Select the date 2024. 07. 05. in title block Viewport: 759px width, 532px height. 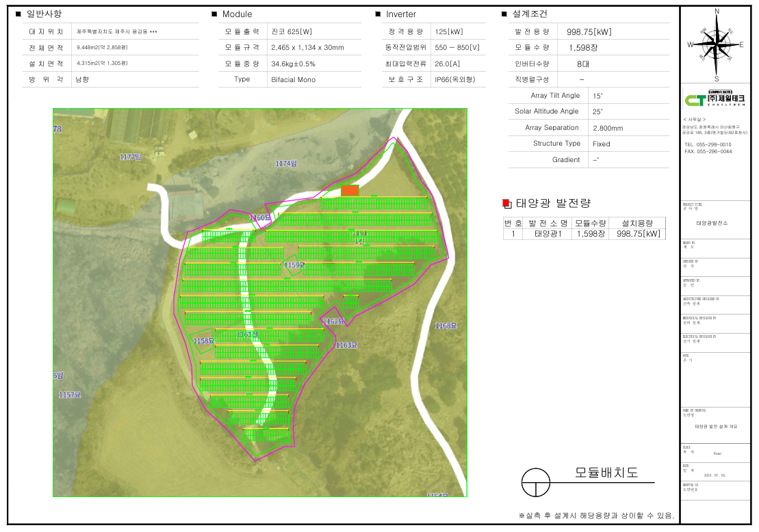click(715, 475)
